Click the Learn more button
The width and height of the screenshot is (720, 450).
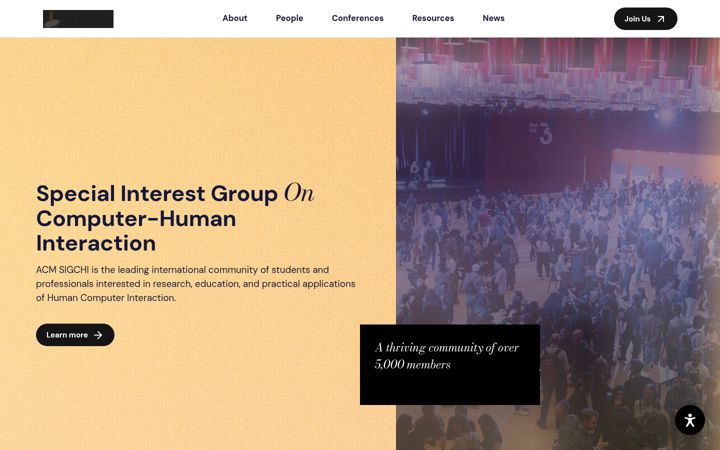[75, 335]
